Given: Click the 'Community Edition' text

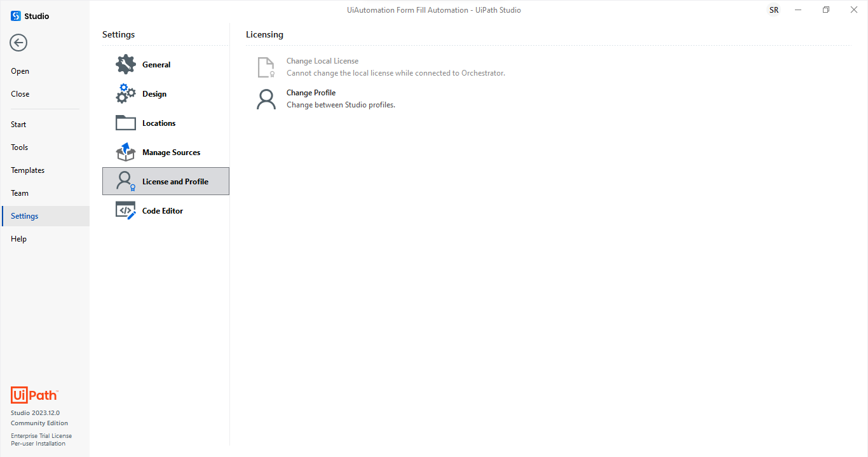Looking at the screenshot, I should pyautogui.click(x=39, y=423).
